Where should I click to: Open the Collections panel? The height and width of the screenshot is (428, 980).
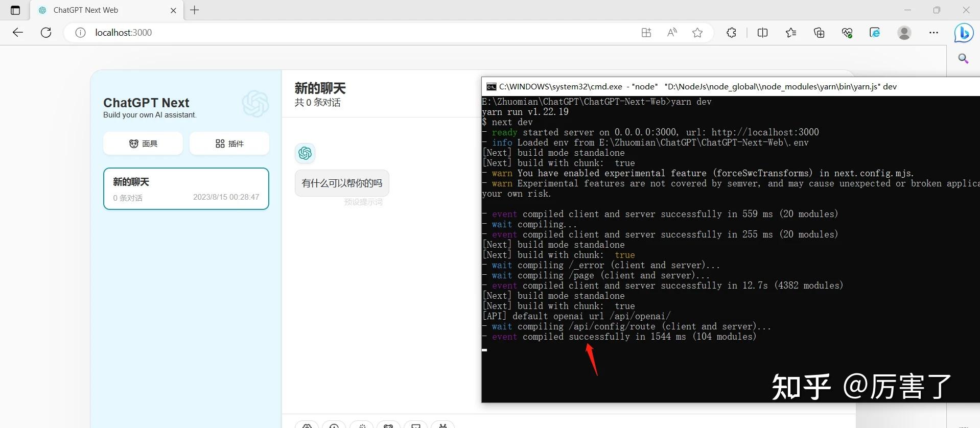coord(819,33)
